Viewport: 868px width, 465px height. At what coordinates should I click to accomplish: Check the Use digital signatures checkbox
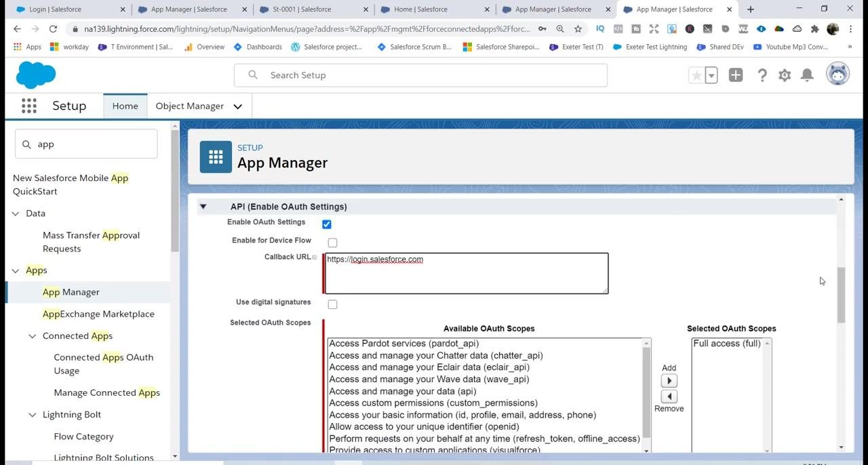332,304
